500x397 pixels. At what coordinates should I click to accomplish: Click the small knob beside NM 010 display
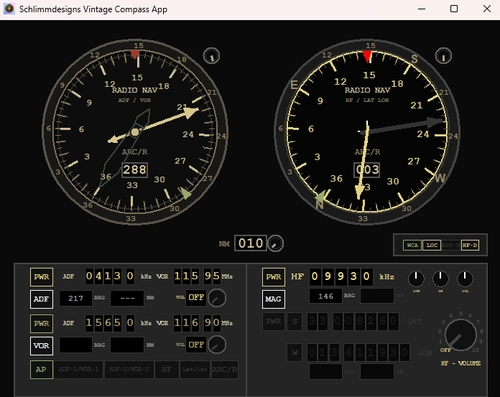pyautogui.click(x=275, y=244)
